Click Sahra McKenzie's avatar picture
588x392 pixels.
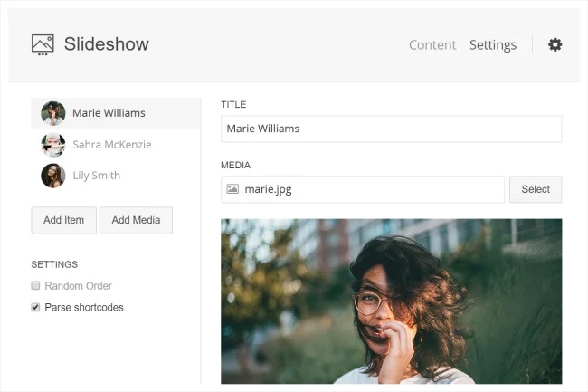(x=53, y=145)
